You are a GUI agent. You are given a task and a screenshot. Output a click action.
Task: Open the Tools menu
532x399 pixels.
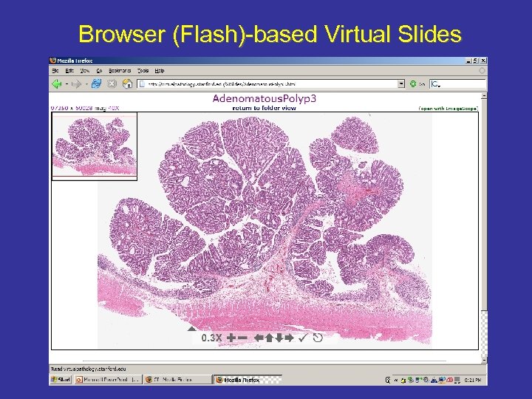coord(143,71)
